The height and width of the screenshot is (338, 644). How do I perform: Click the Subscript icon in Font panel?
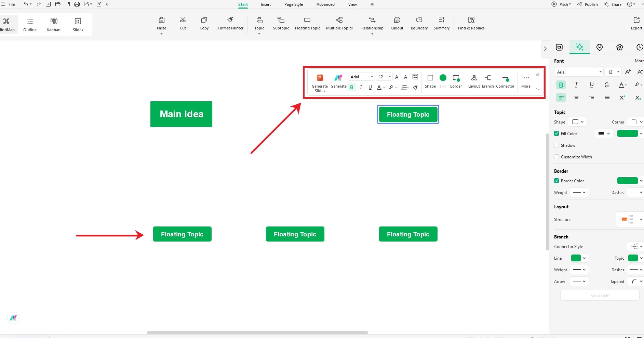(638, 97)
